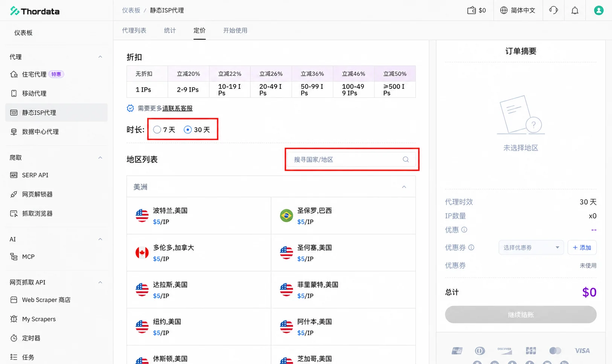Click the $0 total amount
This screenshot has width=612, height=364.
589,292
